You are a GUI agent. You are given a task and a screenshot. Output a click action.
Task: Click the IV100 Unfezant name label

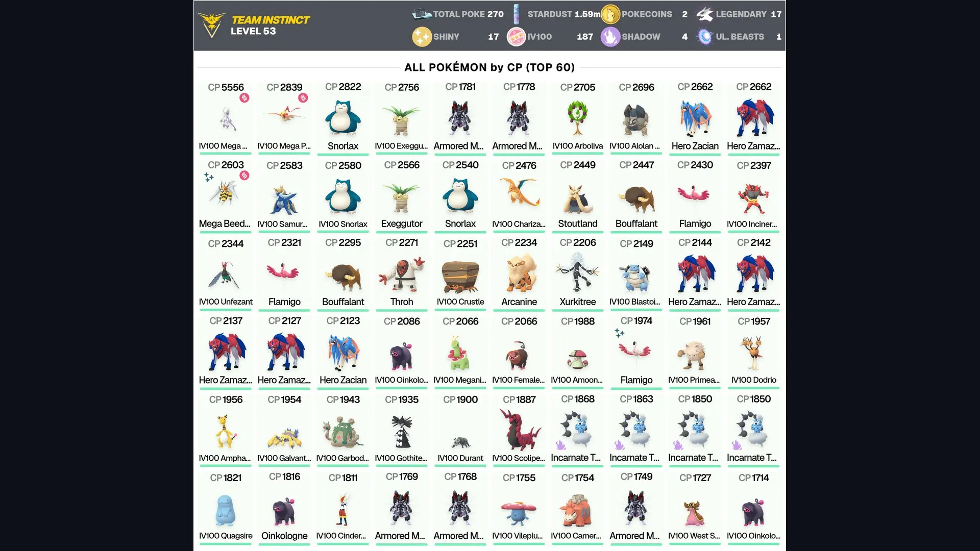tap(226, 302)
